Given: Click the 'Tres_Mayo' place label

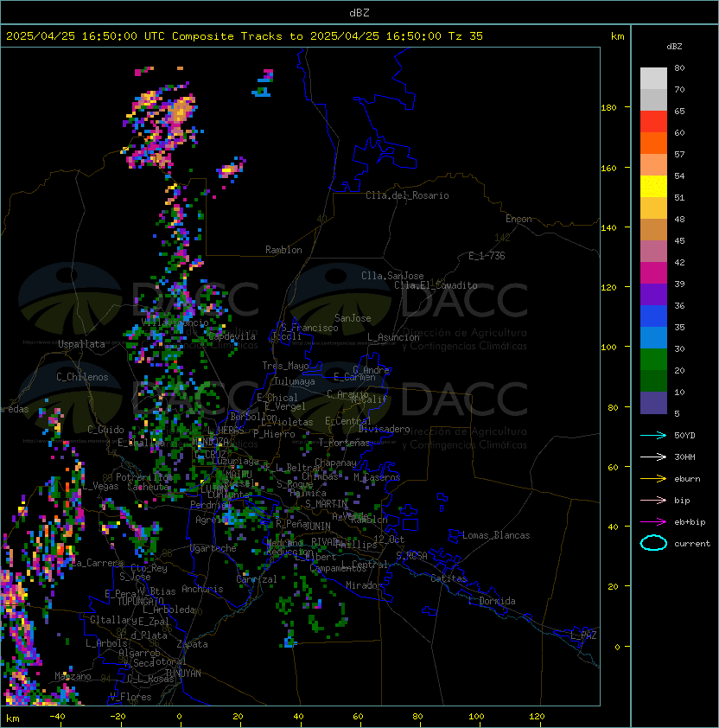Looking at the screenshot, I should 285,366.
